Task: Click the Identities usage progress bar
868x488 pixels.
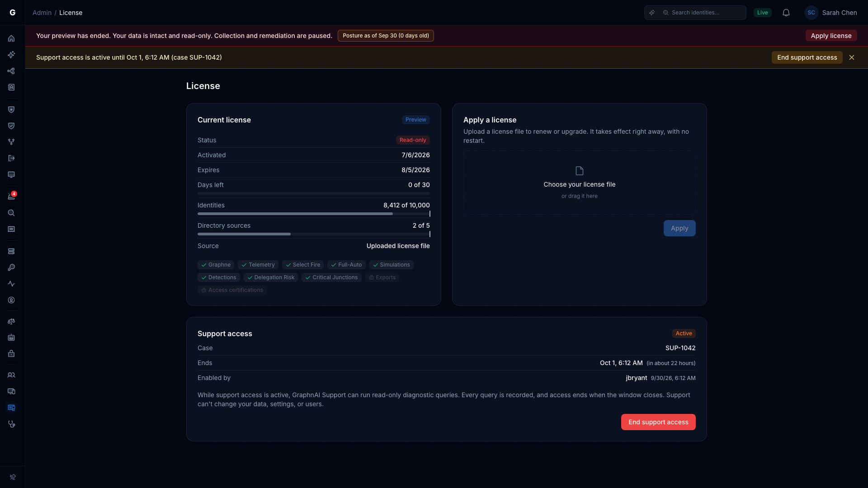Action: (314, 214)
